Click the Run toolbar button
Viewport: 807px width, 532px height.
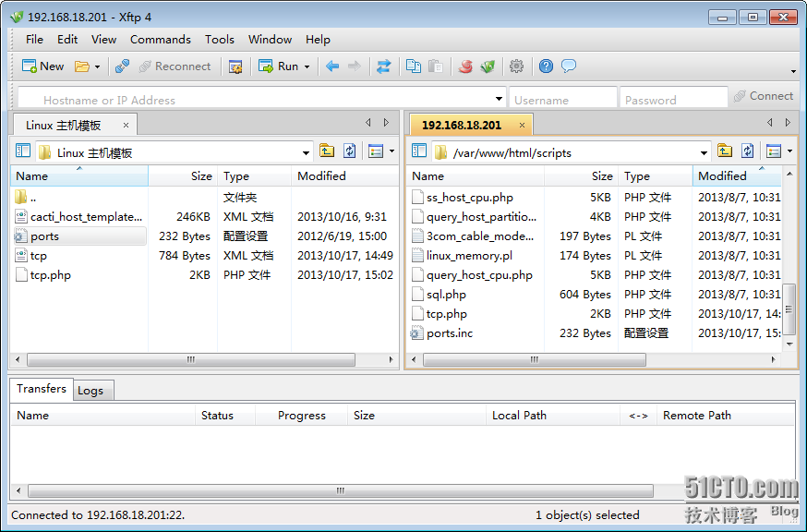coord(279,66)
